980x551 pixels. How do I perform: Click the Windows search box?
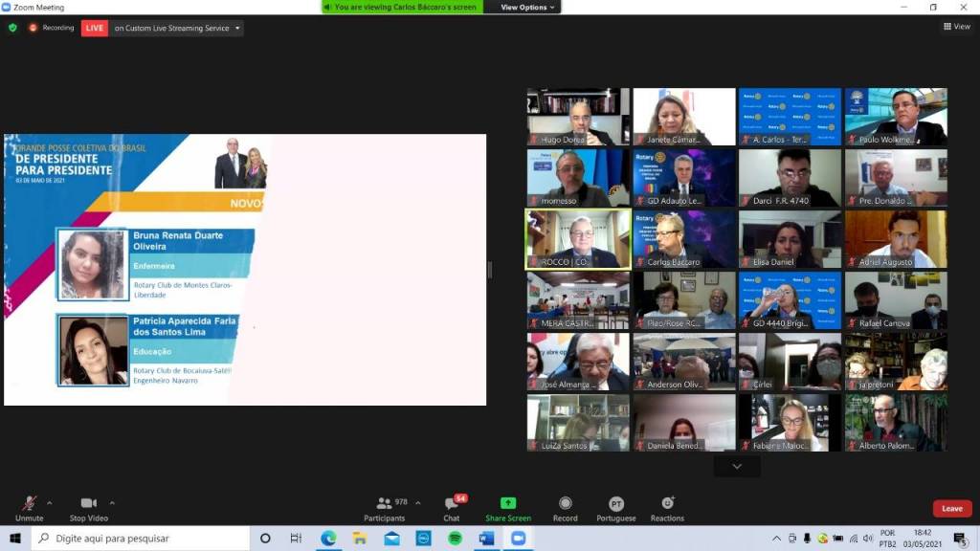click(142, 539)
